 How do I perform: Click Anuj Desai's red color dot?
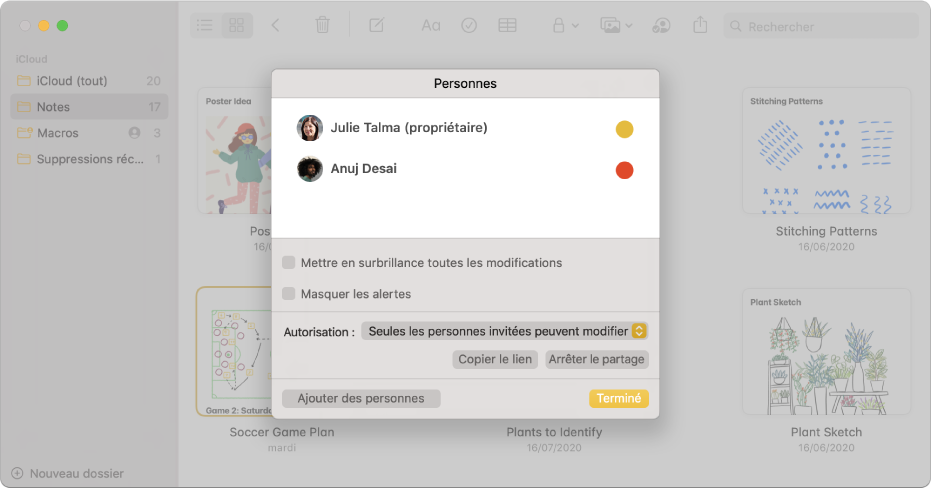coord(624,170)
